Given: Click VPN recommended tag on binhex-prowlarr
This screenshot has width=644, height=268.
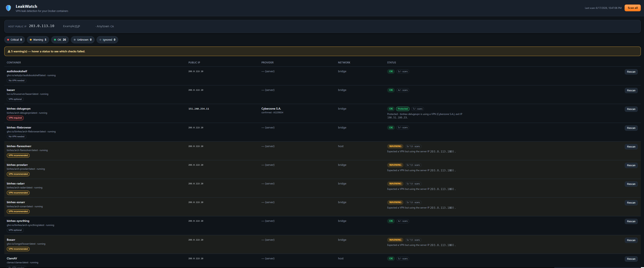Looking at the screenshot, I should point(18,174).
